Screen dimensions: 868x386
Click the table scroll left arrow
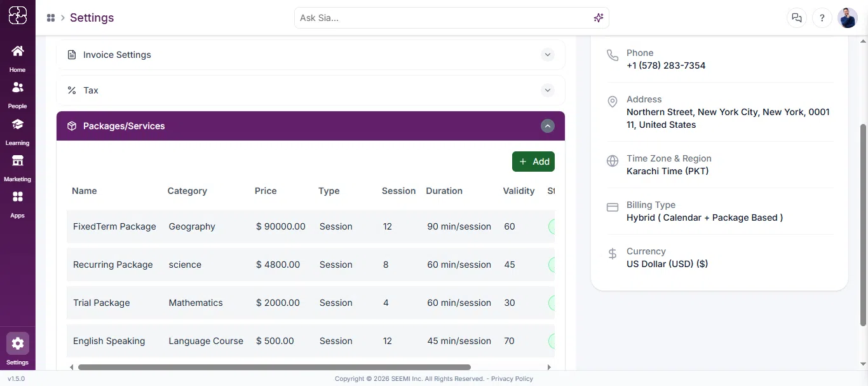[x=72, y=367]
